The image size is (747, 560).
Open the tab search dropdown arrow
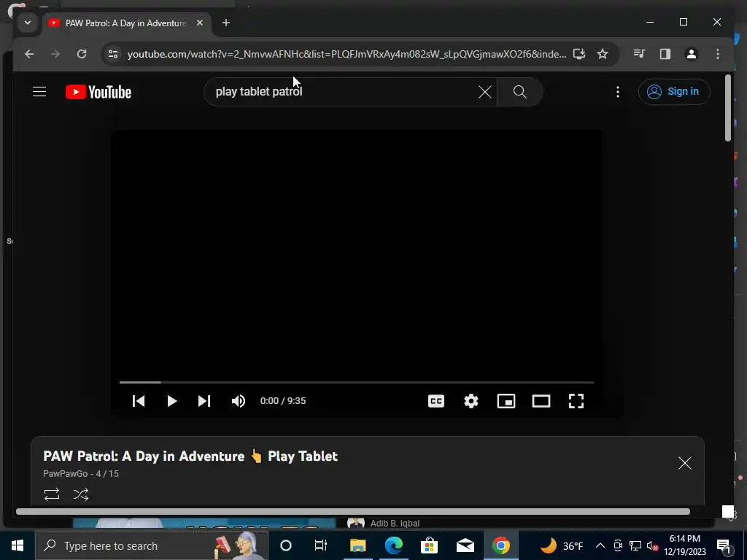[x=28, y=23]
